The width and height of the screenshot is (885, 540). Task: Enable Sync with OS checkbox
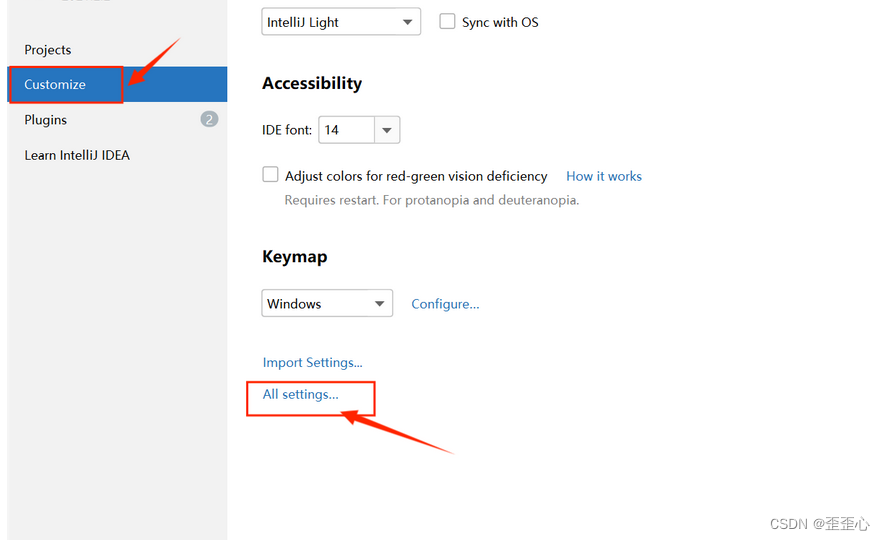(447, 21)
